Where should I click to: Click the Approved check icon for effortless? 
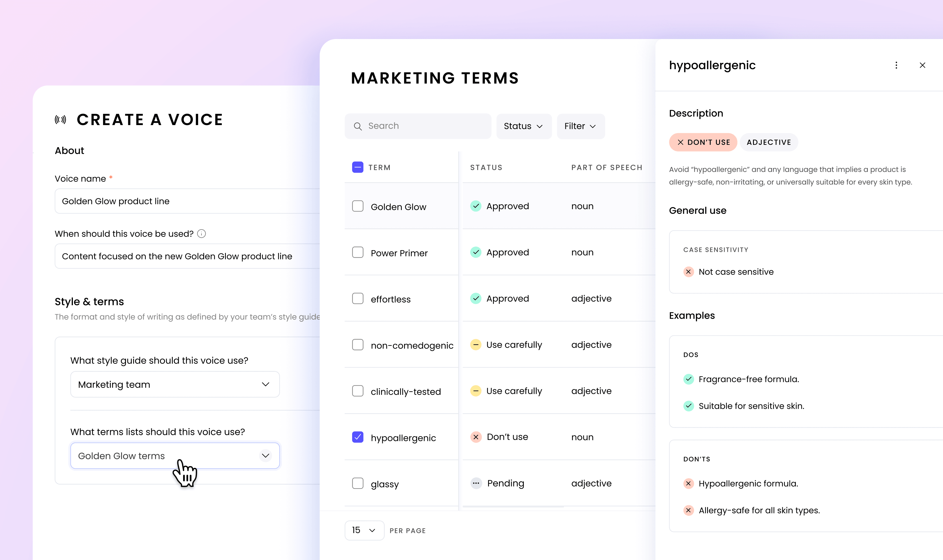(x=476, y=298)
